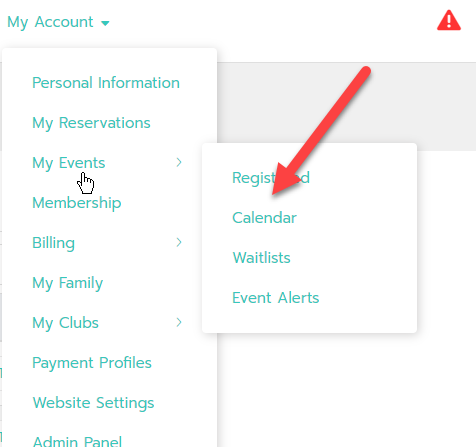Select Billing menu entry
Viewport: 476px width, 447px height.
pos(53,243)
